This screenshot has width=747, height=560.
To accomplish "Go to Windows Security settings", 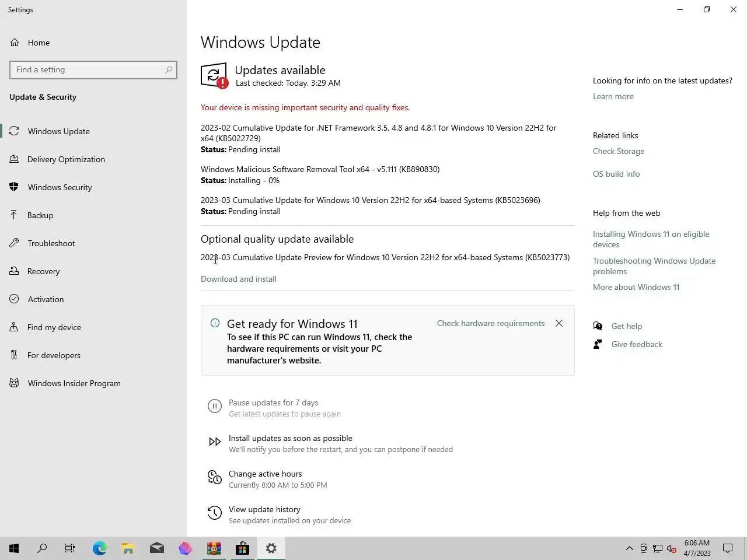I will click(93, 187).
